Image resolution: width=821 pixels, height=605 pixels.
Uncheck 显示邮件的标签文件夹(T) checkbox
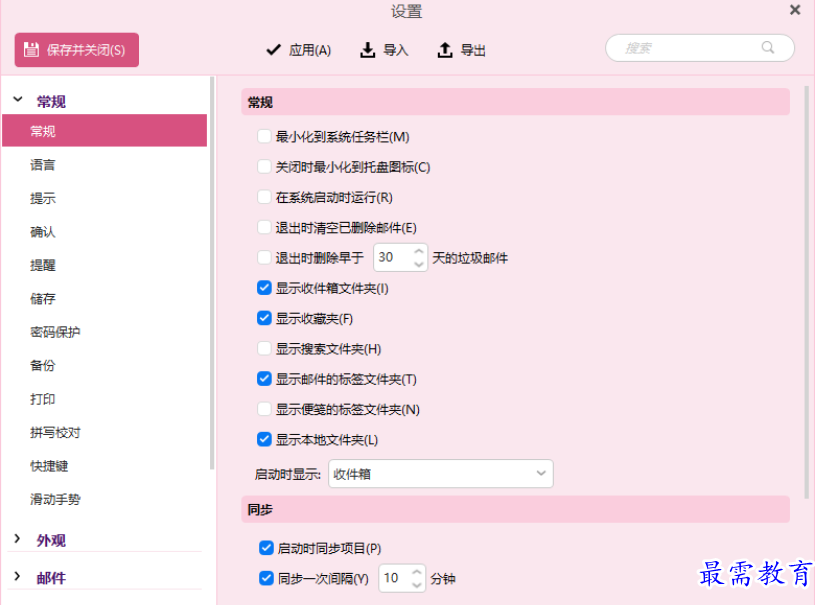click(264, 379)
